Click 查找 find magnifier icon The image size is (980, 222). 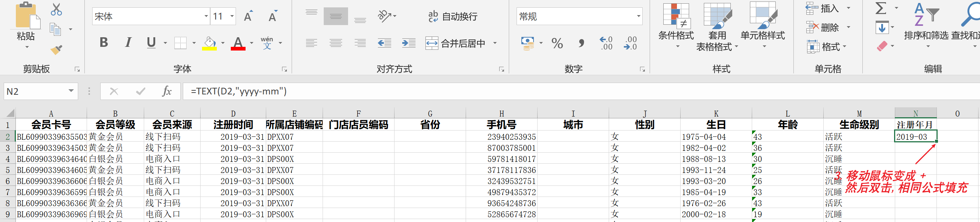(970, 14)
